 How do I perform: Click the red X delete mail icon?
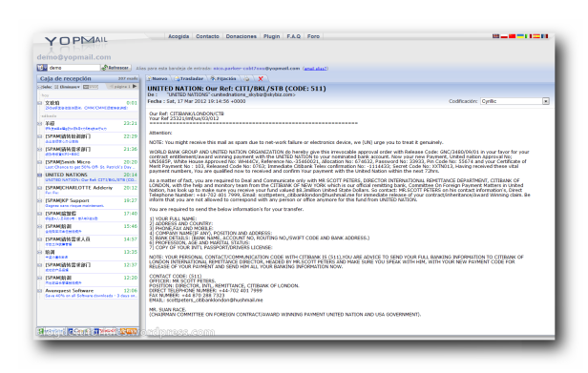tap(261, 79)
